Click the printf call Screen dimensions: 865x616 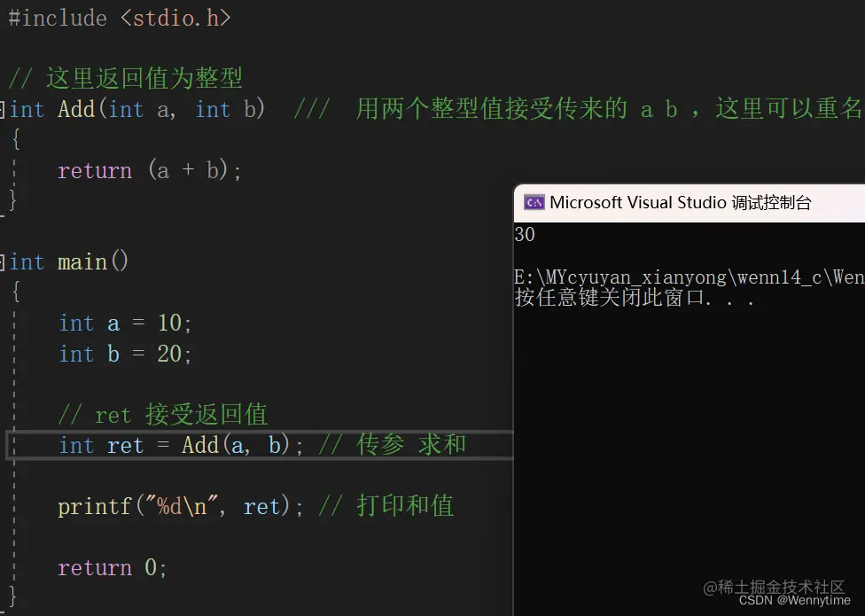point(181,506)
